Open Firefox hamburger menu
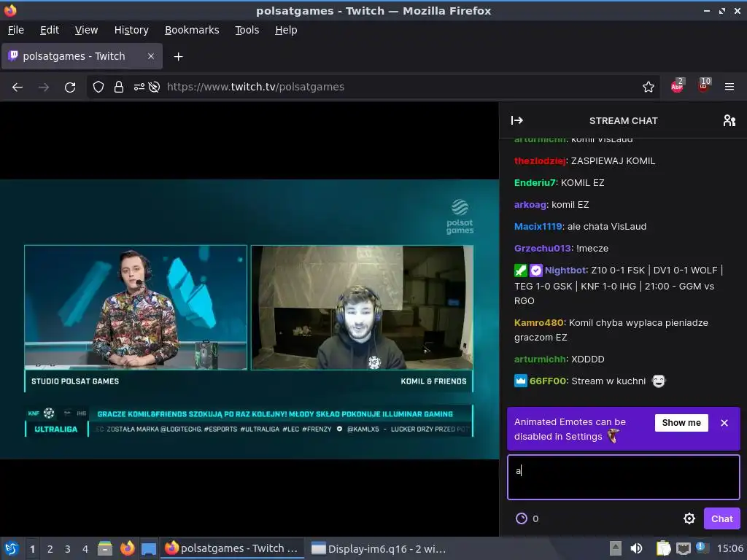The image size is (747, 560). coord(729,87)
